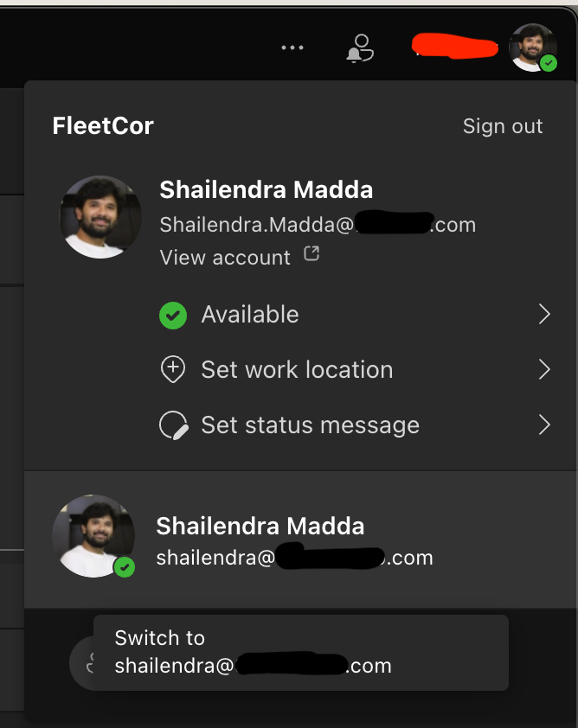The image size is (578, 728).
Task: Click the green presence badge on the bottom account avatar
Action: point(125,568)
